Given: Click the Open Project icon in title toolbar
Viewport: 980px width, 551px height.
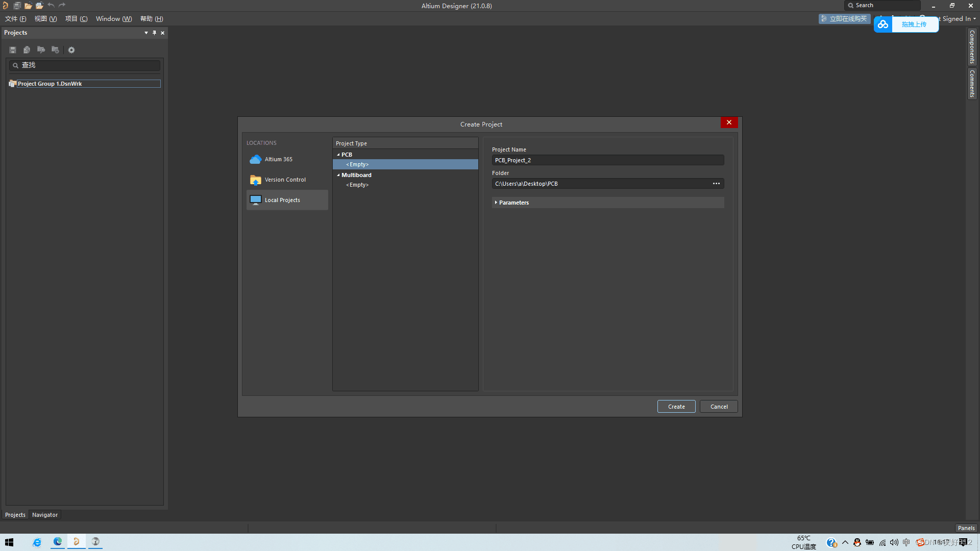Looking at the screenshot, I should pos(39,6).
